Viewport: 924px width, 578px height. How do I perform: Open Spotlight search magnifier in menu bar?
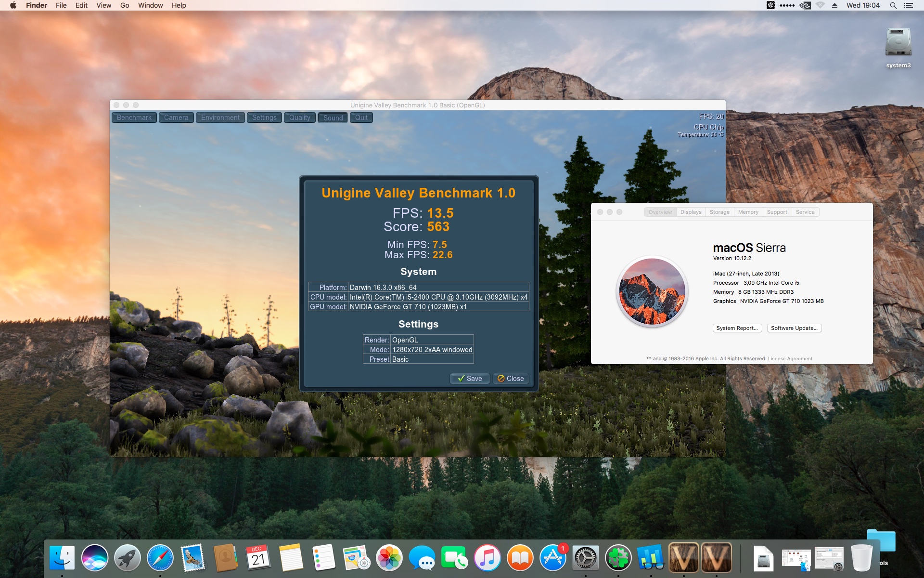[x=893, y=5]
